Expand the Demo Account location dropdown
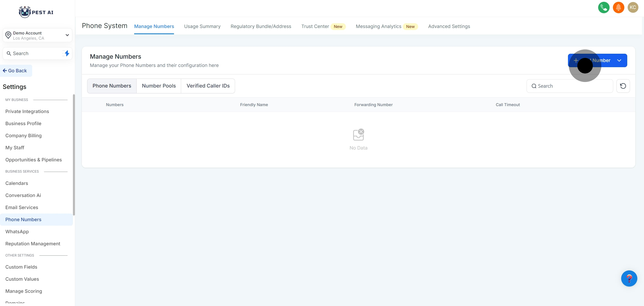 [67, 35]
